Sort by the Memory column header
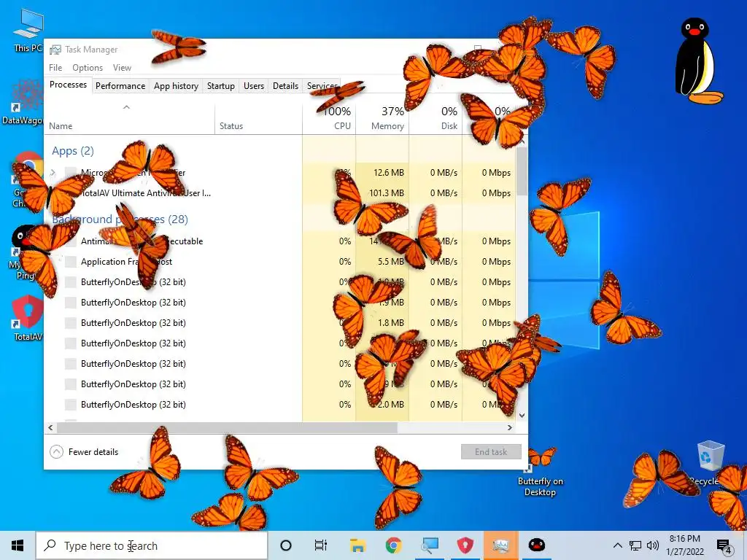Screen dimensions: 747x560 click(382, 118)
